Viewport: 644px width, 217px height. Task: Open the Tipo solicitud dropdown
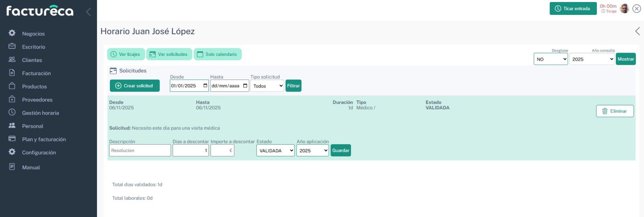(267, 86)
